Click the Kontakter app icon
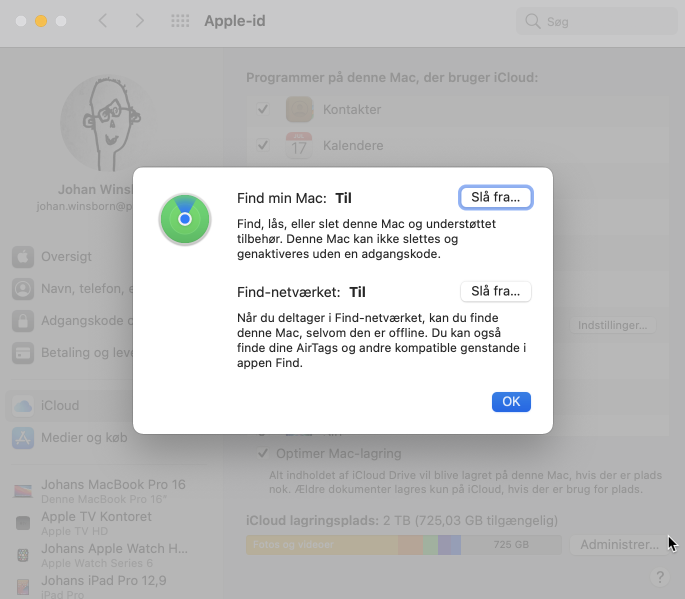Viewport: 685px width, 599px height. [299, 109]
